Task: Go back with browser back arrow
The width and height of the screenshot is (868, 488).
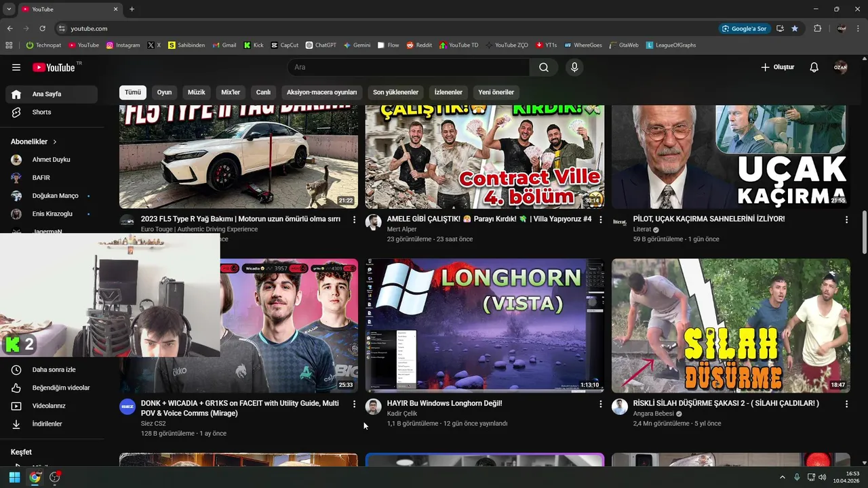Action: (x=9, y=28)
